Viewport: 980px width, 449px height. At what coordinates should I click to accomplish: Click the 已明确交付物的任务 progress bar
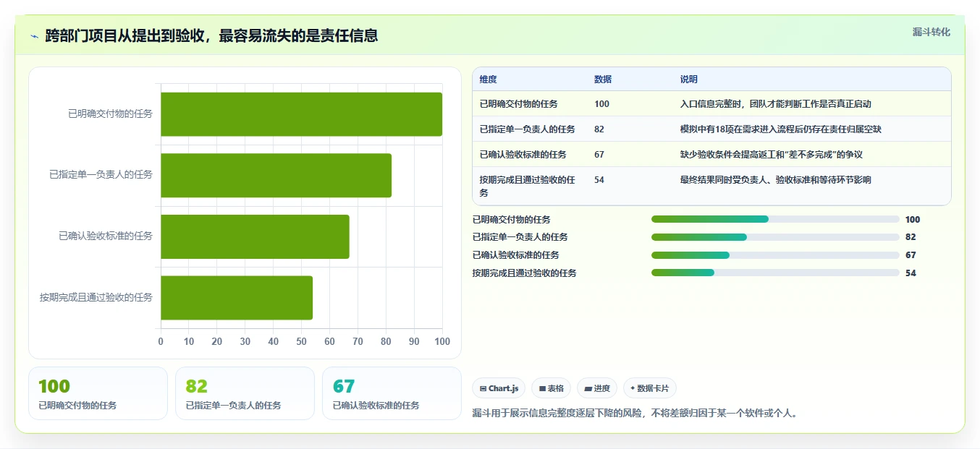[775, 219]
